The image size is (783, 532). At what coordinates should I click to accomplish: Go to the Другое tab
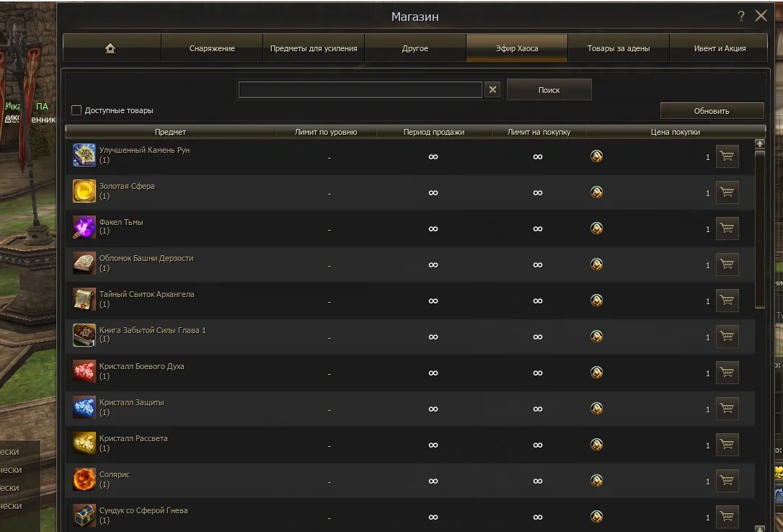tap(415, 48)
